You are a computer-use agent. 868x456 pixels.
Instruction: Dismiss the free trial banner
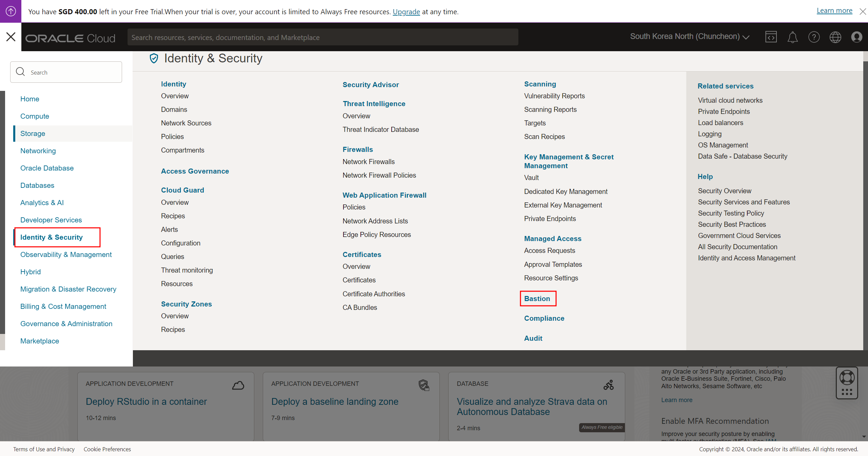863,12
